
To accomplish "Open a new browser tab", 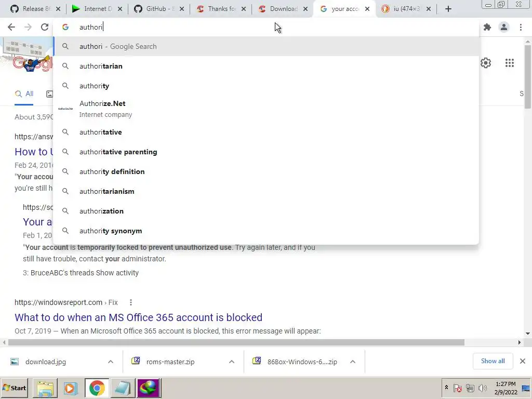I will click(448, 9).
